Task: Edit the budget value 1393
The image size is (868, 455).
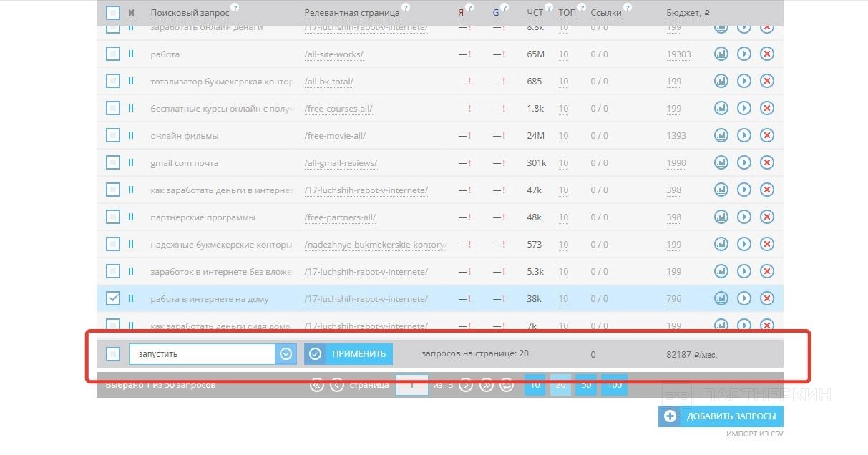Action: tap(676, 136)
